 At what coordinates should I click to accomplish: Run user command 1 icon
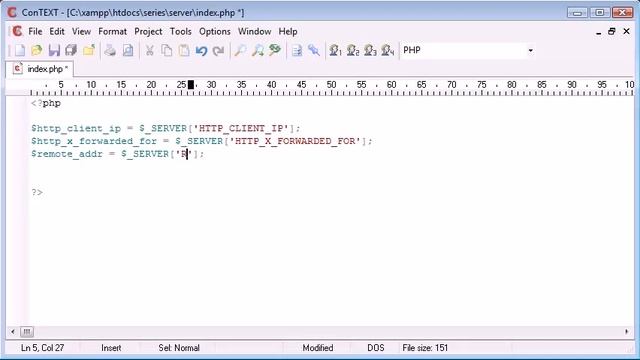click(x=336, y=50)
